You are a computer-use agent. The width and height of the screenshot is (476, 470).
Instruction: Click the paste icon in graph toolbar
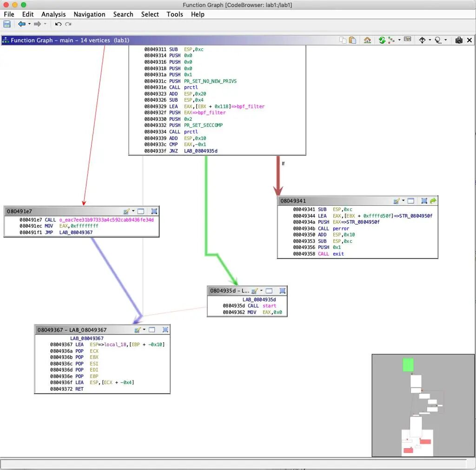pos(353,40)
